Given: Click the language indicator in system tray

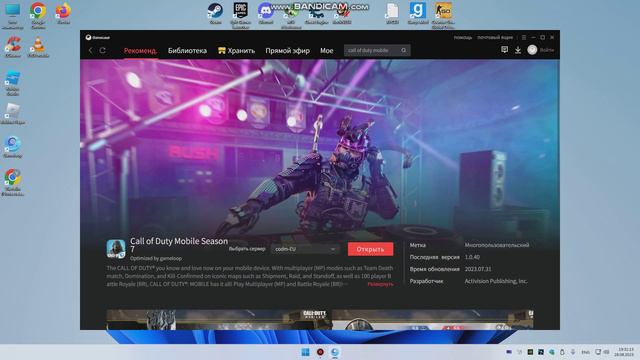Looking at the screenshot, I should tap(585, 352).
